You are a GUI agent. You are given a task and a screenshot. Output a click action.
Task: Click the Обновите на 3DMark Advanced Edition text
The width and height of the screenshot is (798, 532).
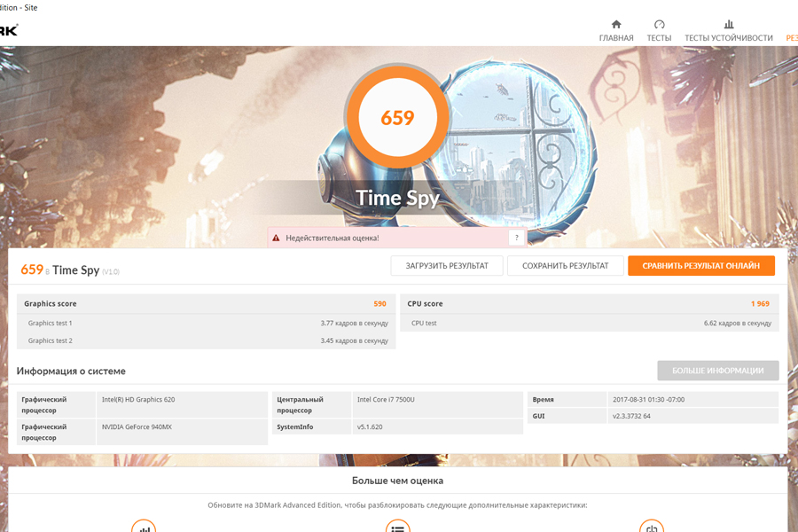click(x=397, y=505)
